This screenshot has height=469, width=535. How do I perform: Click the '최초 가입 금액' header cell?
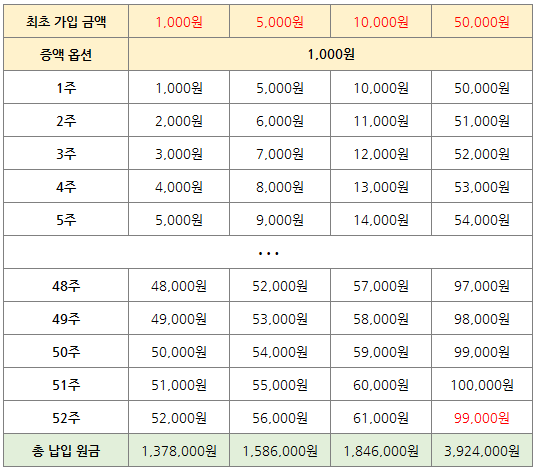click(66, 21)
